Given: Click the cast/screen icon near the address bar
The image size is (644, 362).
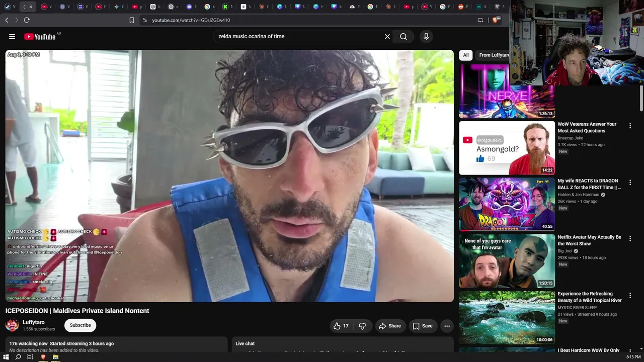Looking at the screenshot, I should [480, 20].
